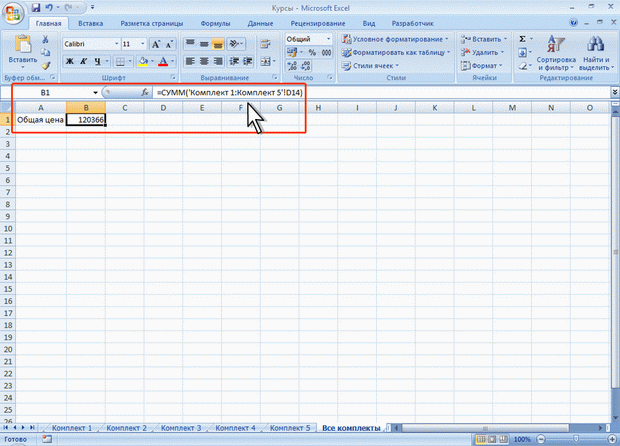Screen dimensions: 620x446
Task: Click the AutoSum sigma icon
Action: [525, 38]
